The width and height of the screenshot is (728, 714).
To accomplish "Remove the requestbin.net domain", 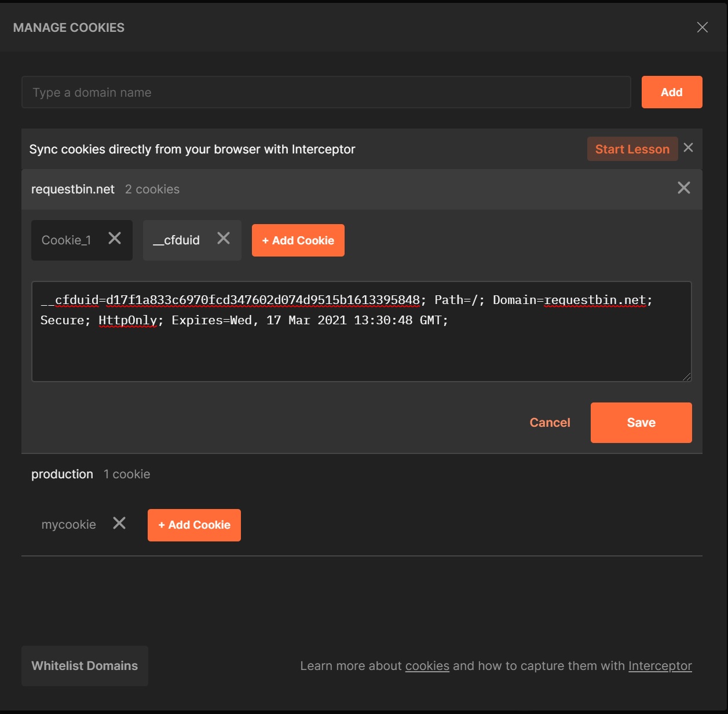I will point(683,188).
